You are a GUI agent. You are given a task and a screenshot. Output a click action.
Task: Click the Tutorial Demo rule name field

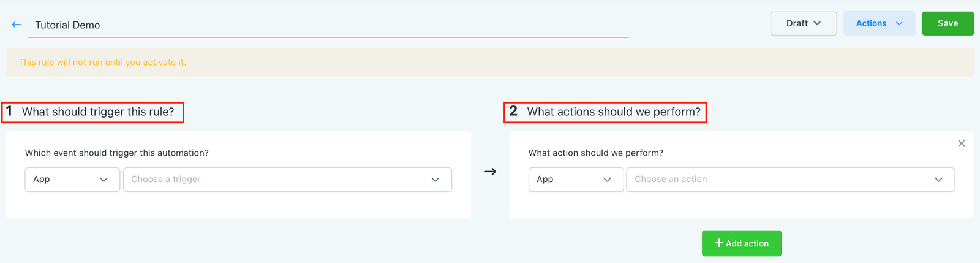point(328,25)
